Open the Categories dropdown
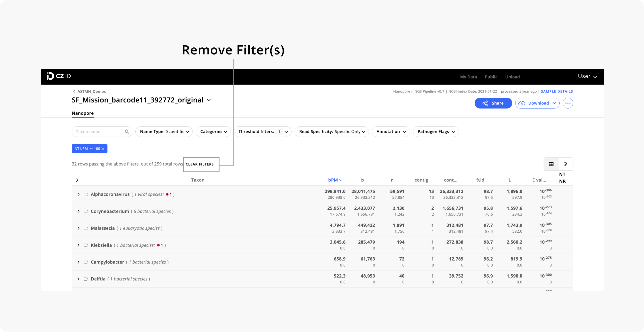 pos(213,132)
